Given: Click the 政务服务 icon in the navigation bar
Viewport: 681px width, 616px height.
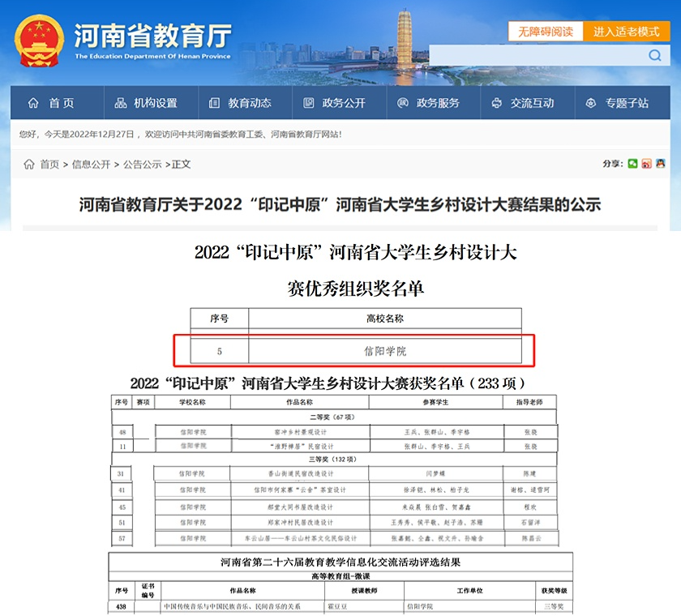Looking at the screenshot, I should tap(403, 103).
